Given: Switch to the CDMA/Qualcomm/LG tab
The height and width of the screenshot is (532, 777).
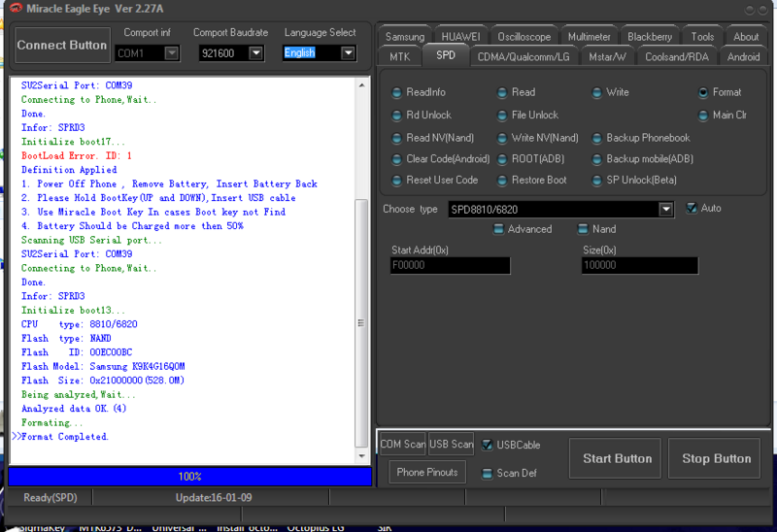Looking at the screenshot, I should click(x=524, y=57).
